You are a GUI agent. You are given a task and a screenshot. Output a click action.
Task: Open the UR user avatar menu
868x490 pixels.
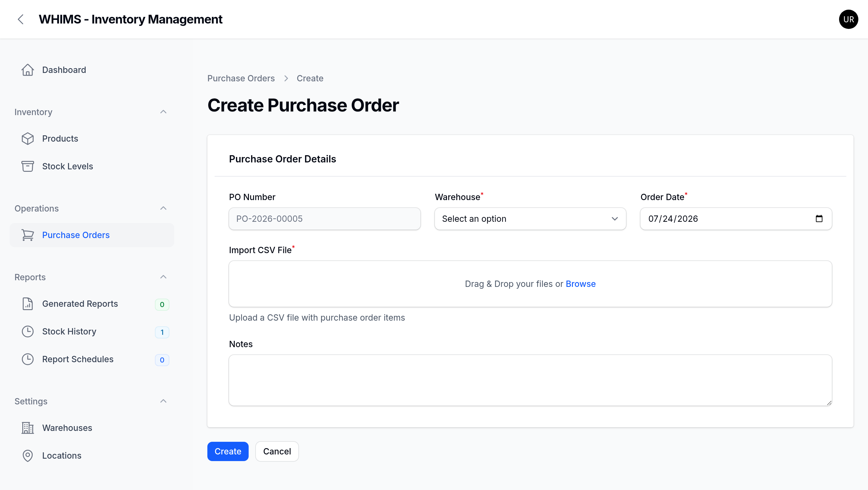pos(848,19)
